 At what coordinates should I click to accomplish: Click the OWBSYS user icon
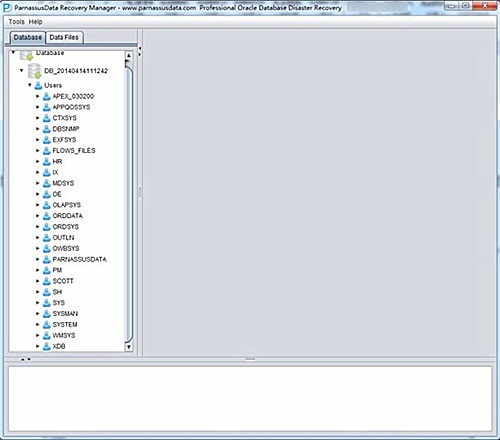[47, 249]
